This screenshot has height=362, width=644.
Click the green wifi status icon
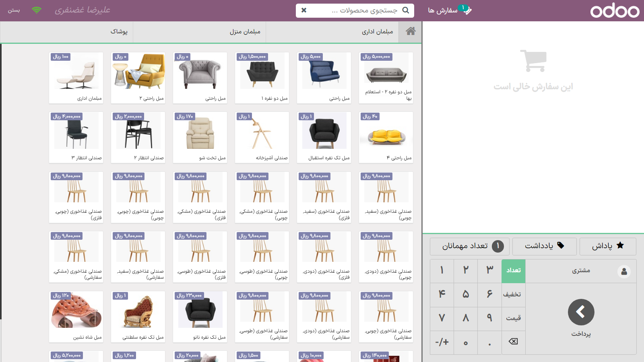37,10
